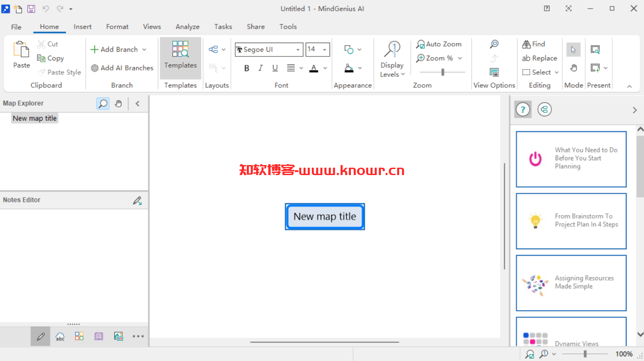Expand the fill color dropdown arrow

(360, 68)
